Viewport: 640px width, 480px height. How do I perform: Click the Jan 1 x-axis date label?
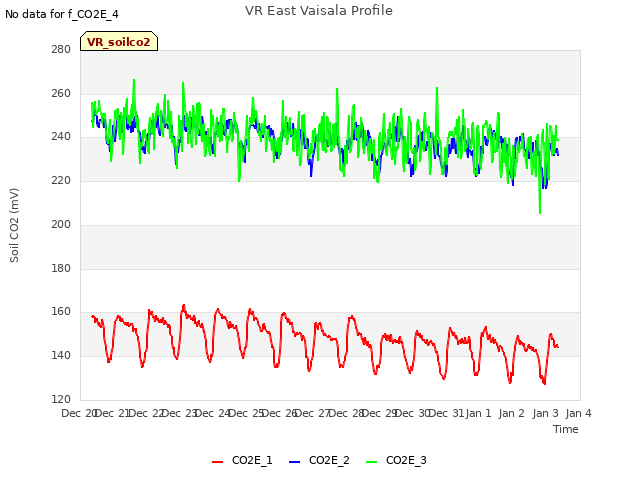pyautogui.click(x=478, y=413)
